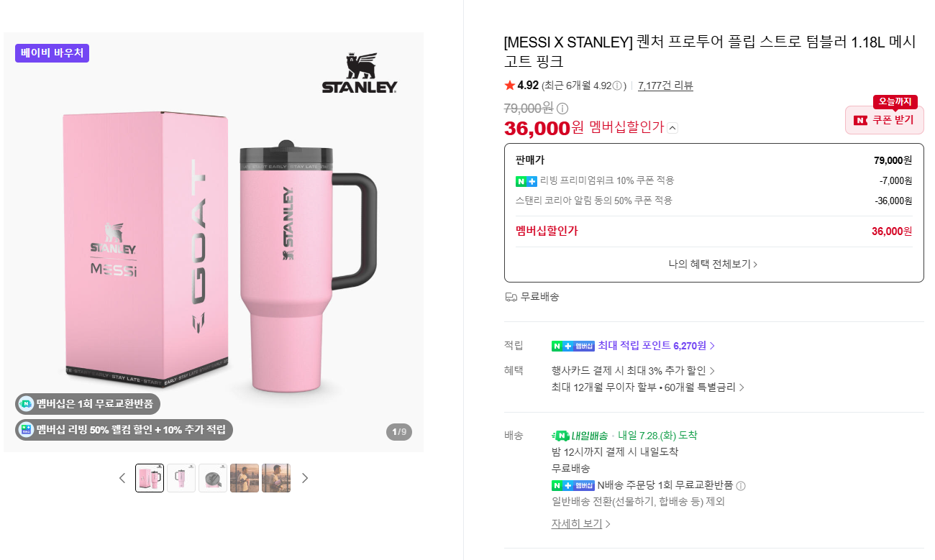Screen dimensions: 935x560
Task: Open 최대 적립 포인트 6,270원 details
Action: click(x=657, y=346)
